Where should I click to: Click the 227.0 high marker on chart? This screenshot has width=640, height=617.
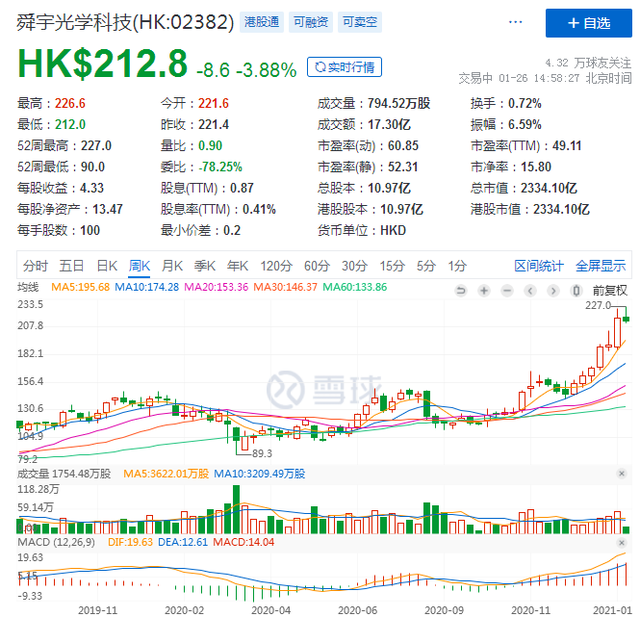coord(598,305)
